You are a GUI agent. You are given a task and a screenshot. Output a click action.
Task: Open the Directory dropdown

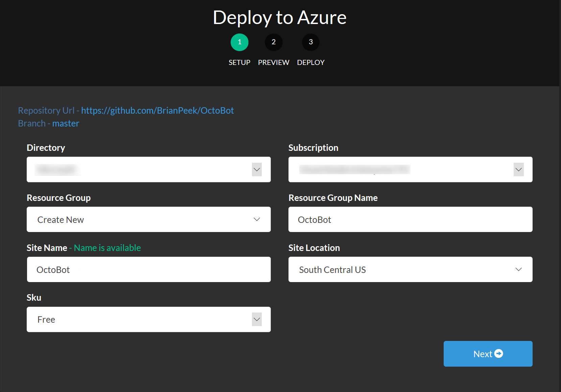149,169
